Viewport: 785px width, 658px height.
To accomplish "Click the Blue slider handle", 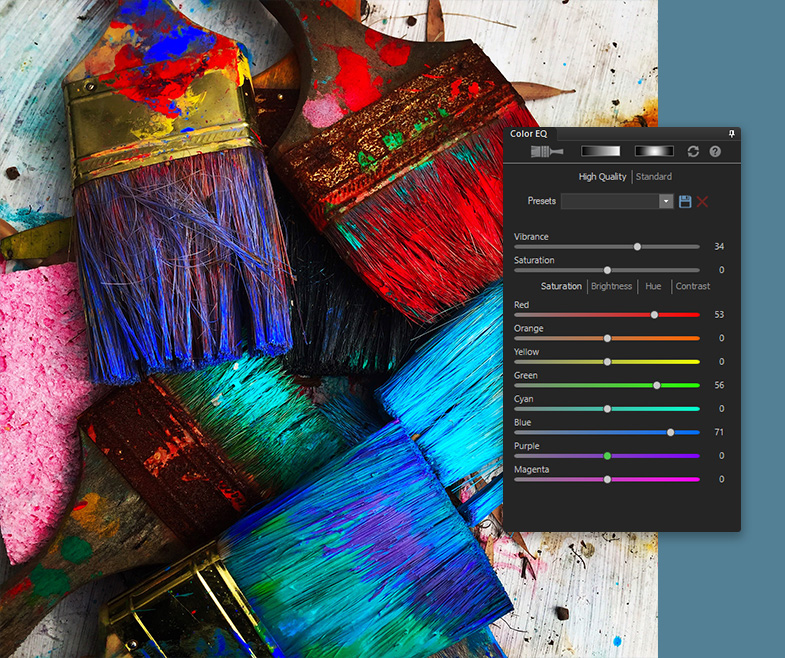I will click(x=670, y=433).
